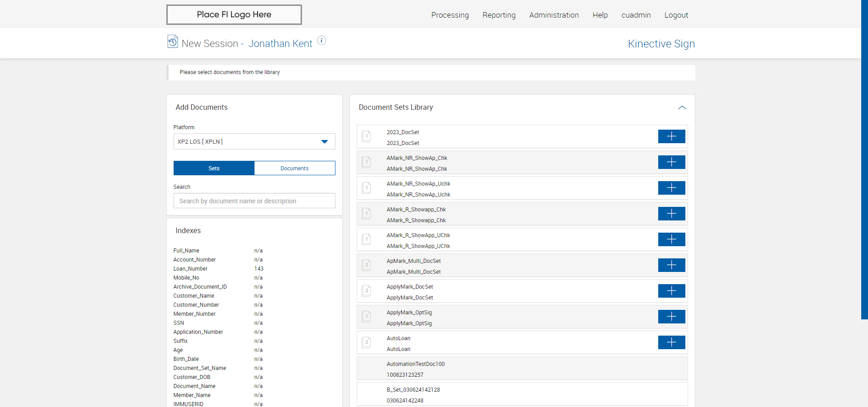Click the Logout link

(x=676, y=15)
